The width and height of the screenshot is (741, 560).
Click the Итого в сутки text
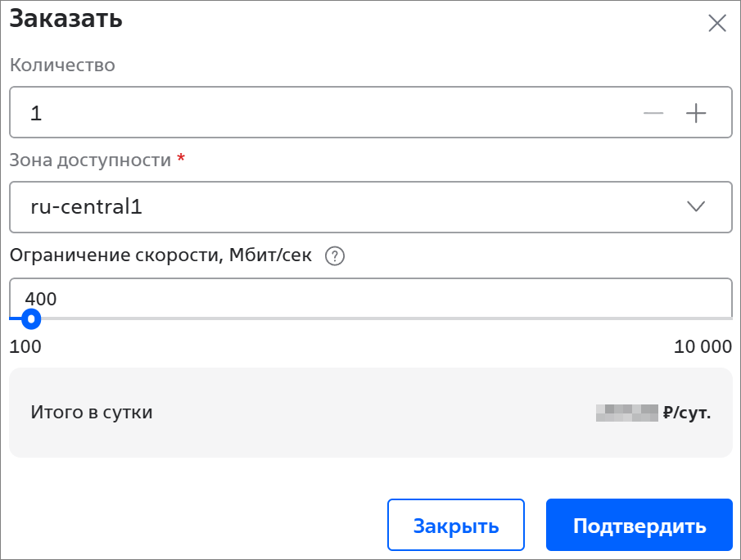point(92,412)
